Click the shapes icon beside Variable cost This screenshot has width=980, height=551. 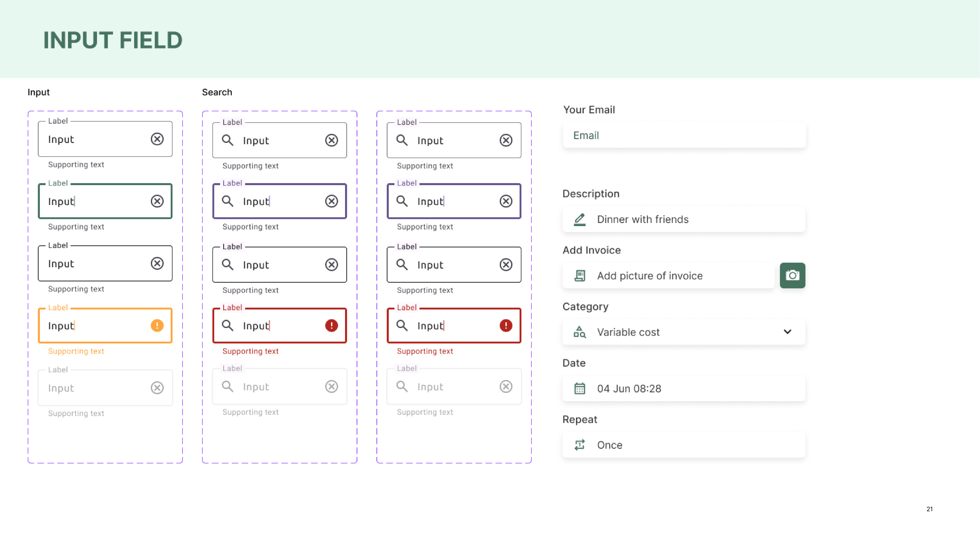pyautogui.click(x=579, y=332)
